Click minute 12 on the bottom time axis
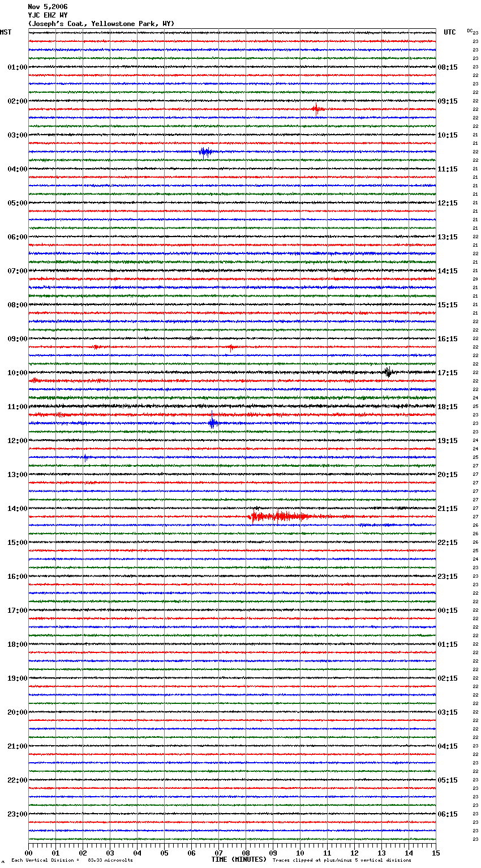 click(x=355, y=853)
